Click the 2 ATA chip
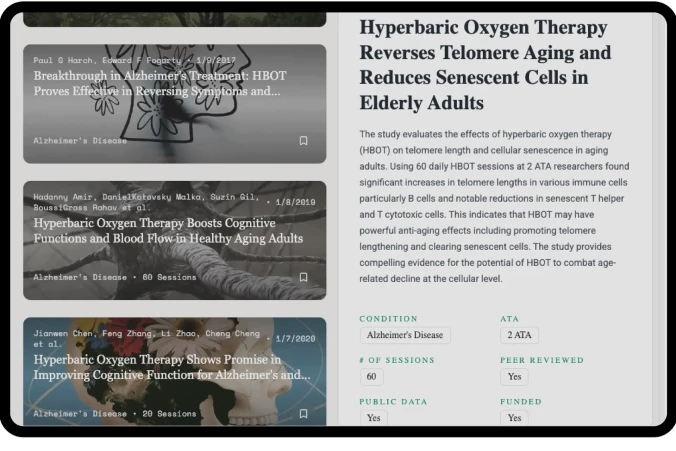 [x=519, y=336]
